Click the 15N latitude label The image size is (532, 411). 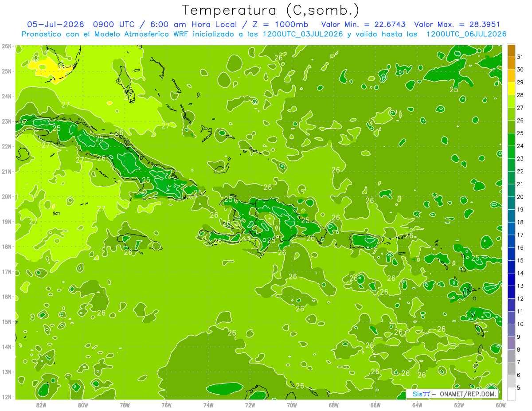point(6,322)
